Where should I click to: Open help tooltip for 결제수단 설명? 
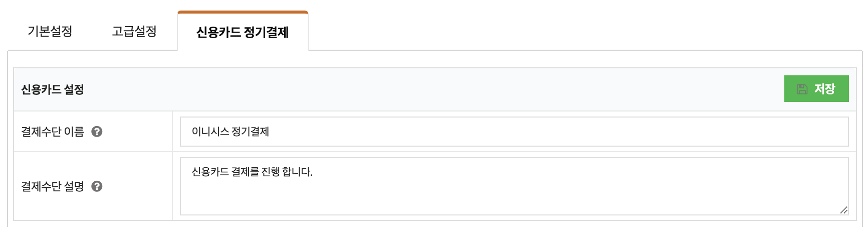97,186
